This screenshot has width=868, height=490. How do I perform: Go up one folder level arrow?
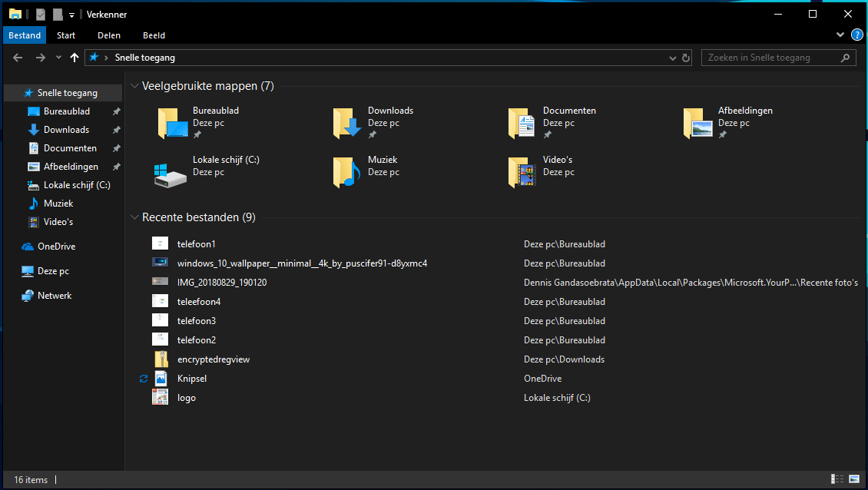(x=75, y=58)
